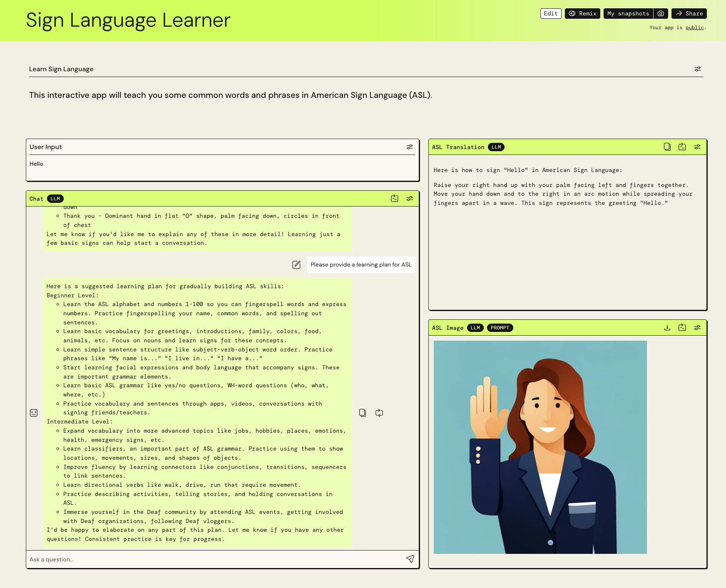The image size is (726, 588).
Task: Send the chat message with the paper plane
Action: (x=410, y=560)
